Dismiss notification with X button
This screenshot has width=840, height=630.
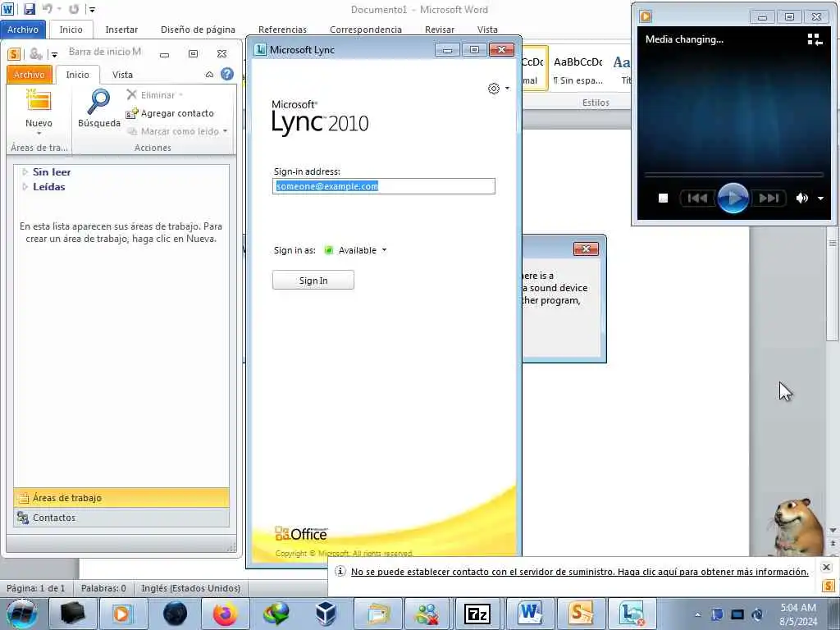coord(826,567)
